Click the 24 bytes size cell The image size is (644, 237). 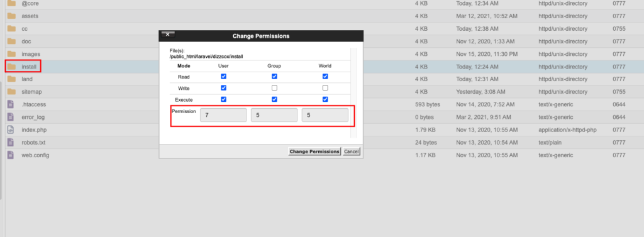point(426,143)
